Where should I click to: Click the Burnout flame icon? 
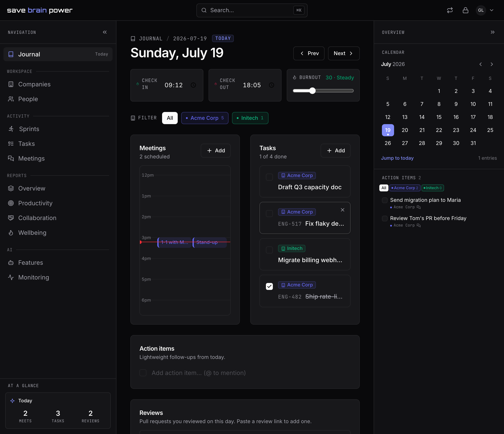pos(295,77)
